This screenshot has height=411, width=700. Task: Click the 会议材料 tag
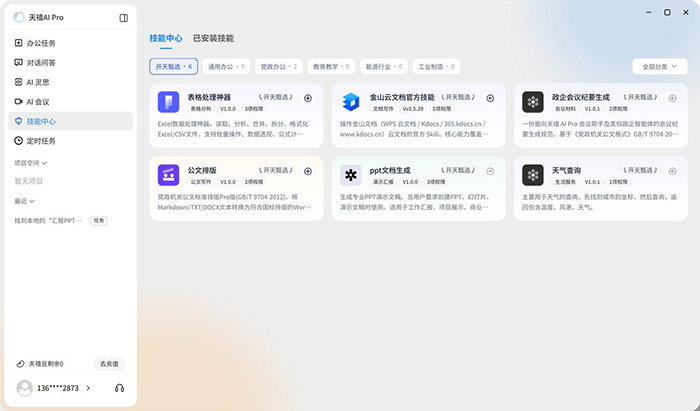coord(565,108)
